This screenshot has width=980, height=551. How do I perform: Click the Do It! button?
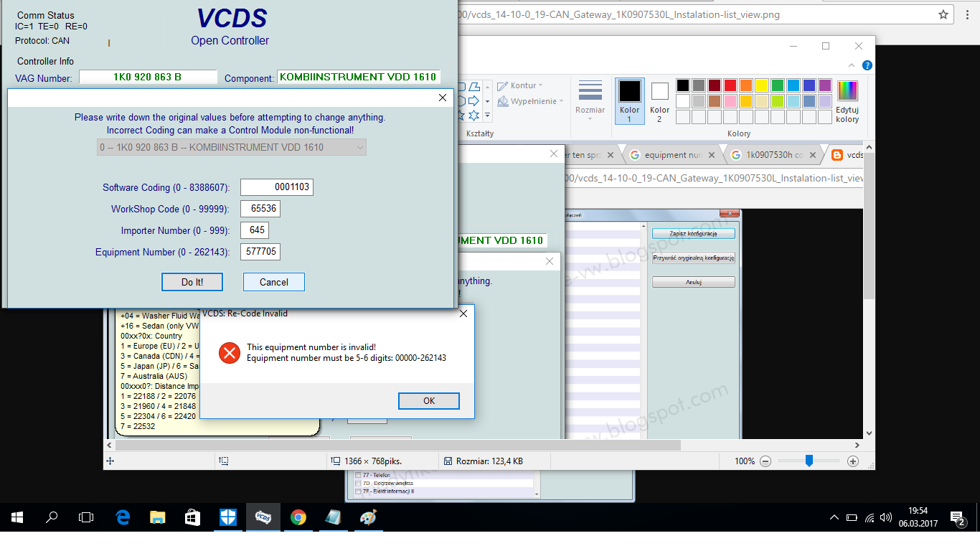click(192, 282)
